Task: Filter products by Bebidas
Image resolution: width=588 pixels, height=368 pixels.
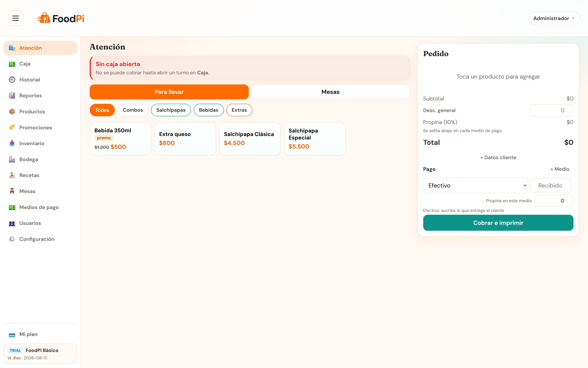Action: [209, 110]
